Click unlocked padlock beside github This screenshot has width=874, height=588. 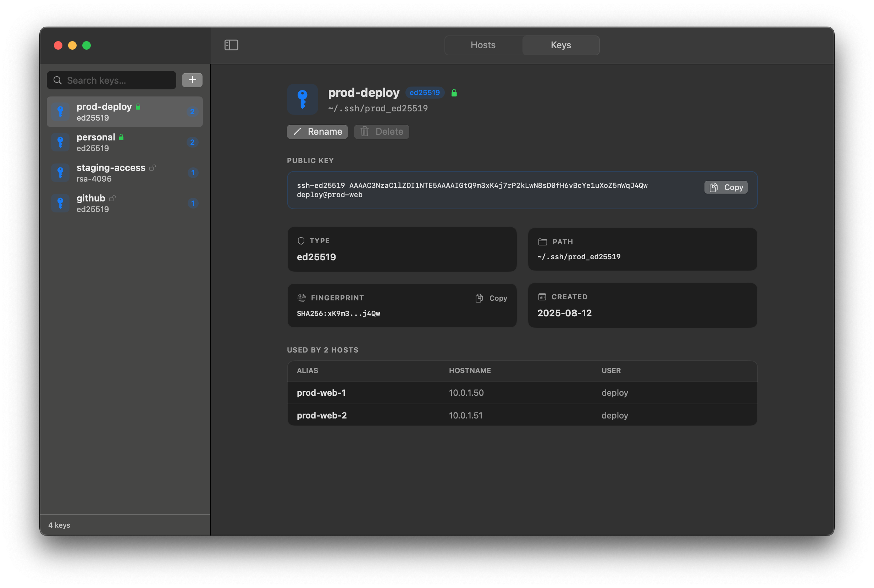(112, 198)
